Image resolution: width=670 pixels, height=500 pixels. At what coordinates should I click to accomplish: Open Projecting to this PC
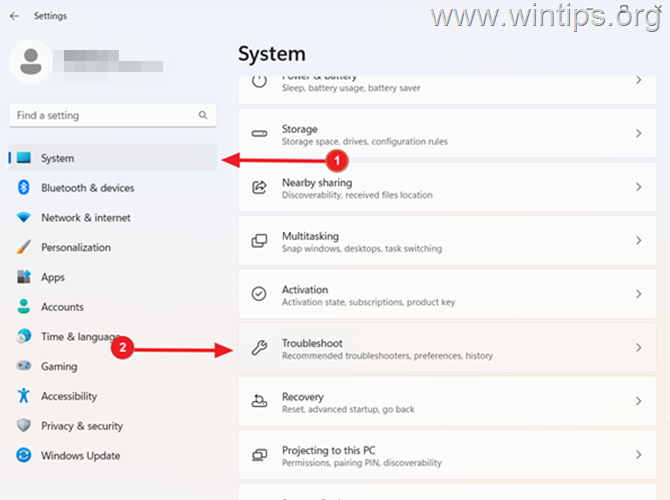447,455
